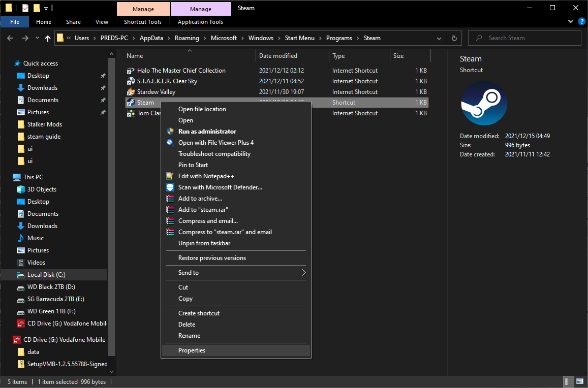Click the Tom Clancy shortcut icon
Viewport: 588px width, 388px height.
tap(131, 113)
